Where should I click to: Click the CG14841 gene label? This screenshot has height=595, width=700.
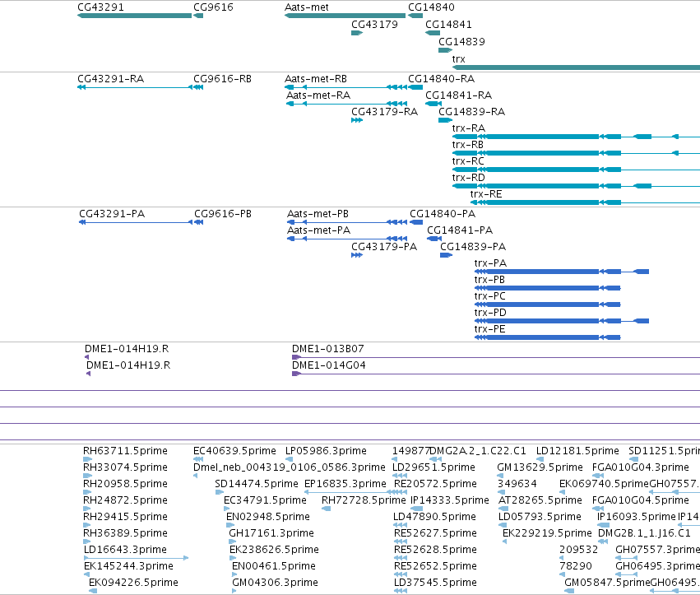448,25
